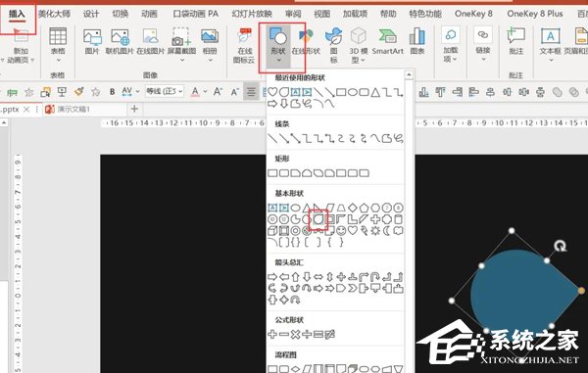Switch to the 切换 transitions tab

tap(121, 14)
